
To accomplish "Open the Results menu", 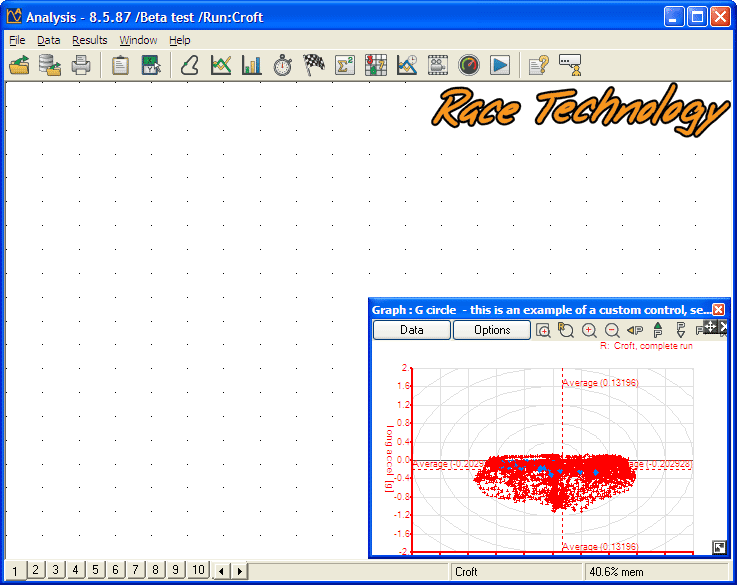I will point(89,40).
